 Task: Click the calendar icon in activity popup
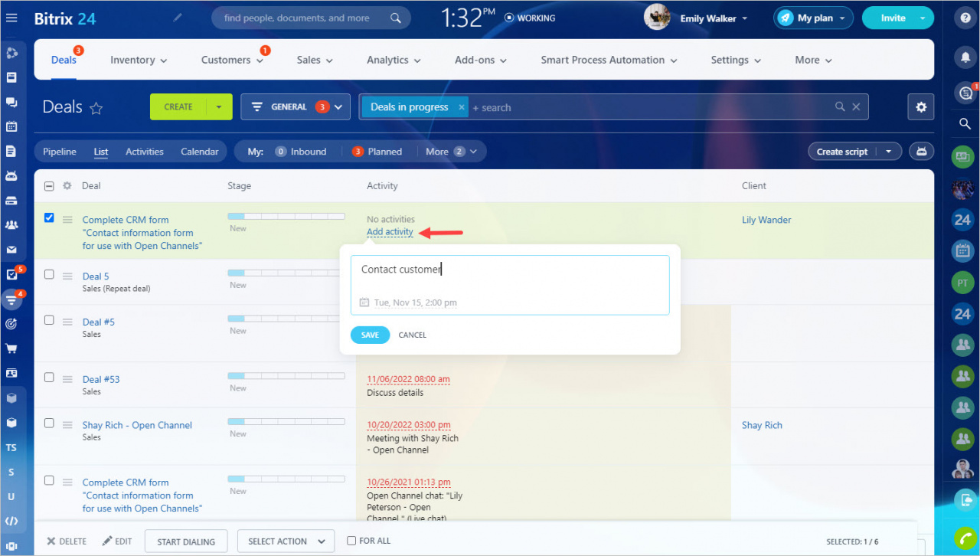[364, 303]
